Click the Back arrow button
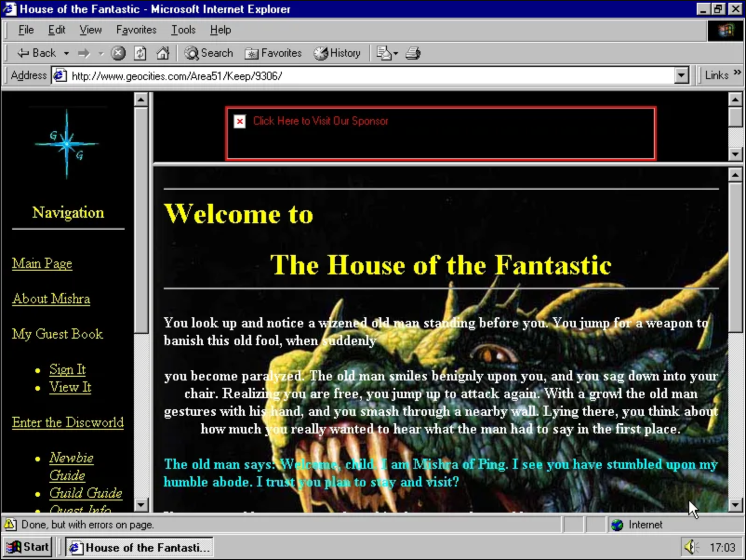Viewport: 746px width, 560px height. (x=36, y=53)
